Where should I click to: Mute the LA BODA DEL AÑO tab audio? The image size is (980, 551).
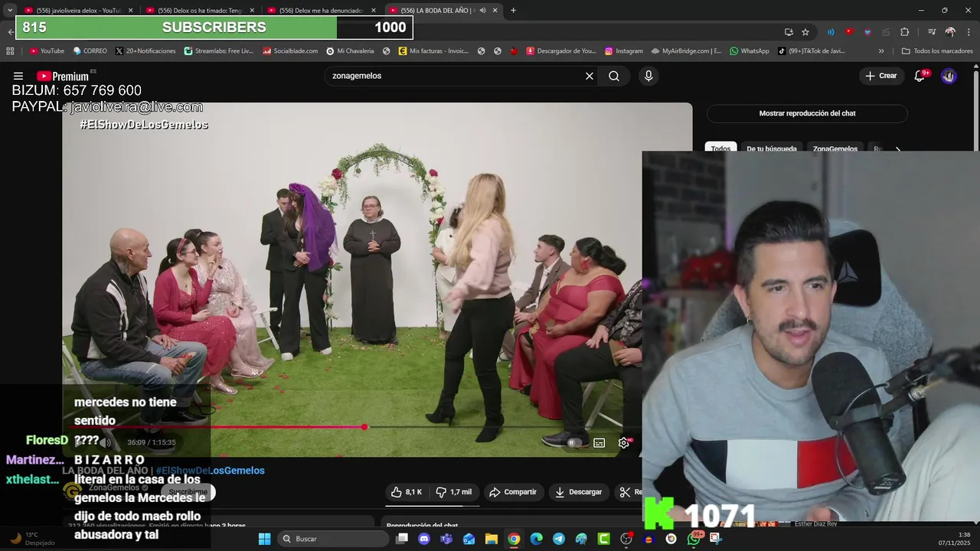(482, 11)
